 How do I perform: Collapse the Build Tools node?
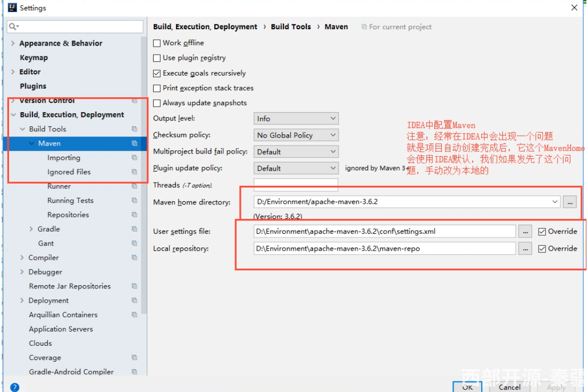tap(22, 129)
